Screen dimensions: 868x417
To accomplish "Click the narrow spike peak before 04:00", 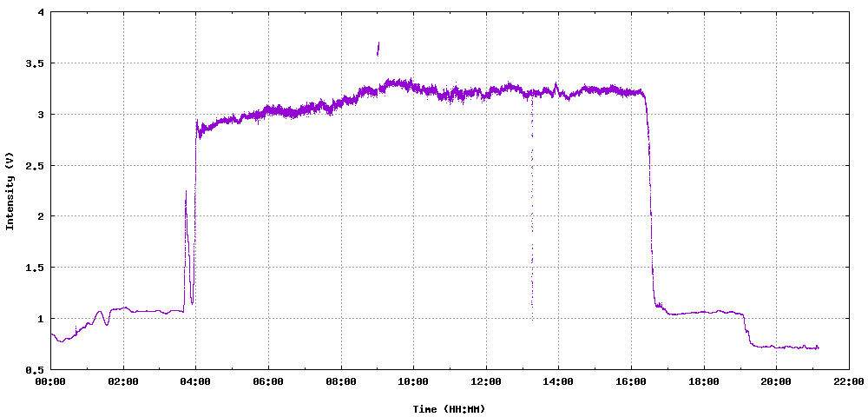I will (x=186, y=192).
